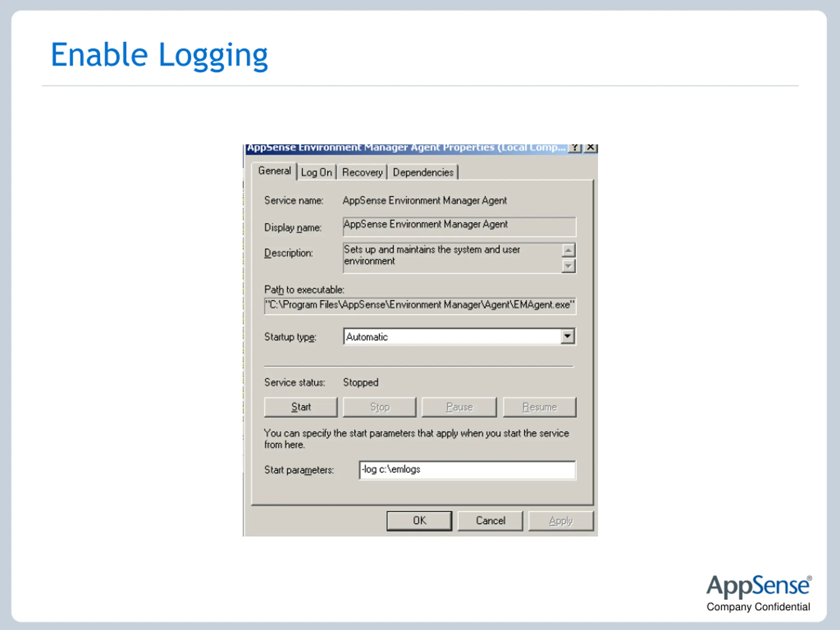Click the Description scroll up arrow
The width and height of the screenshot is (840, 630).
tap(569, 250)
